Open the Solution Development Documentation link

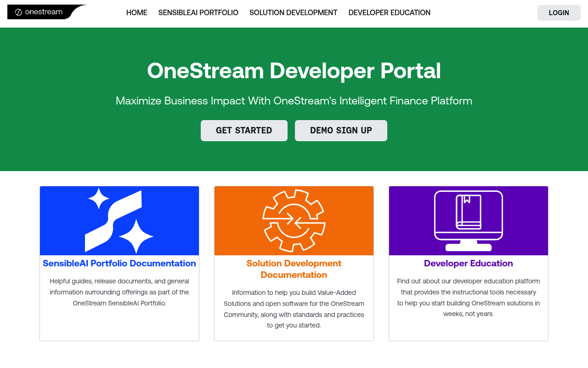(294, 269)
